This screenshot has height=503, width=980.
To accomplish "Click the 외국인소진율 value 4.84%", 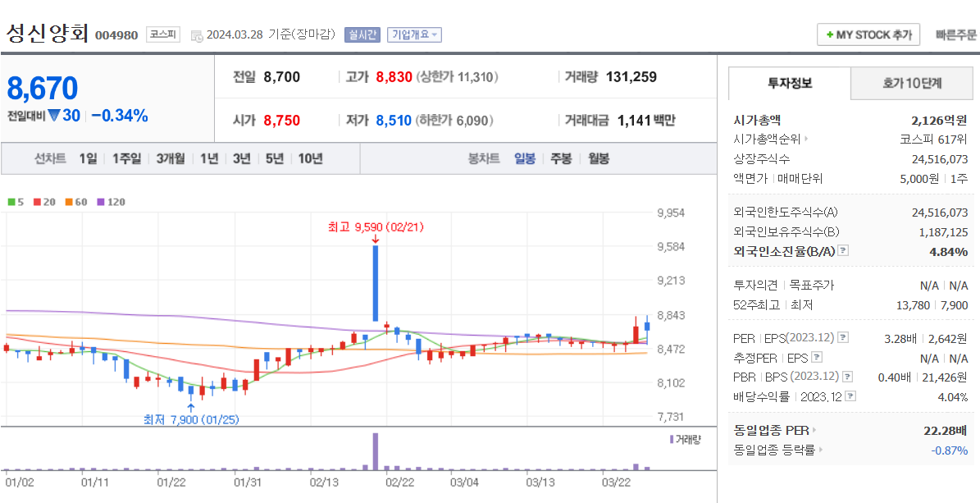I will [950, 251].
